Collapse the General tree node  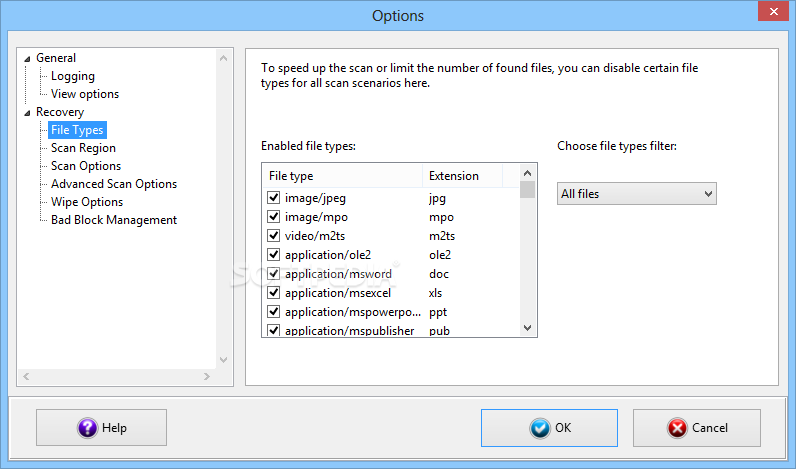[27, 59]
